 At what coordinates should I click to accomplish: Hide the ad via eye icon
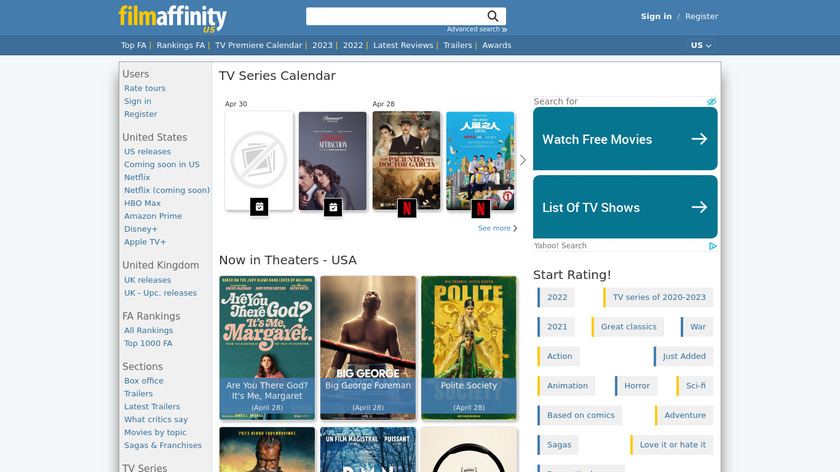pyautogui.click(x=712, y=102)
